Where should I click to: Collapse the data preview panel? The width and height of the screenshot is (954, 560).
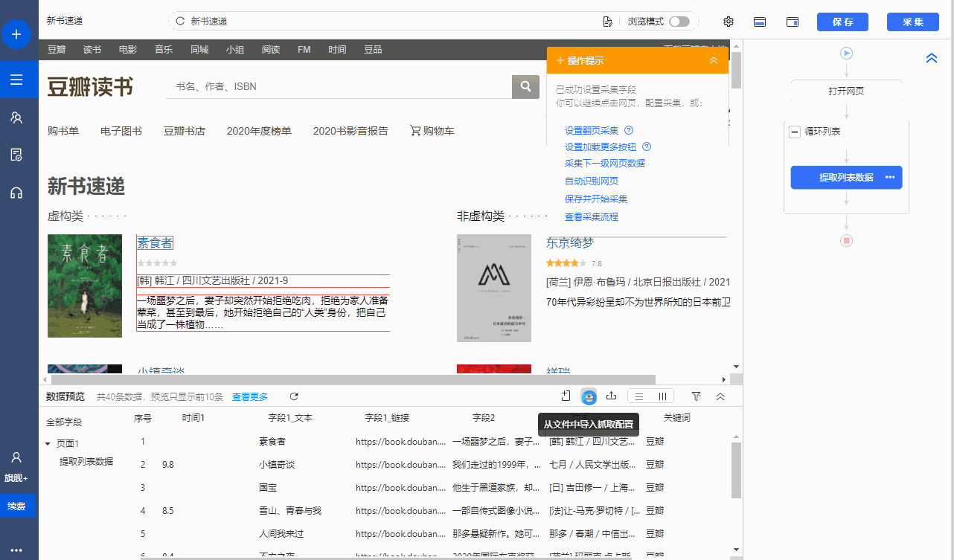[720, 396]
